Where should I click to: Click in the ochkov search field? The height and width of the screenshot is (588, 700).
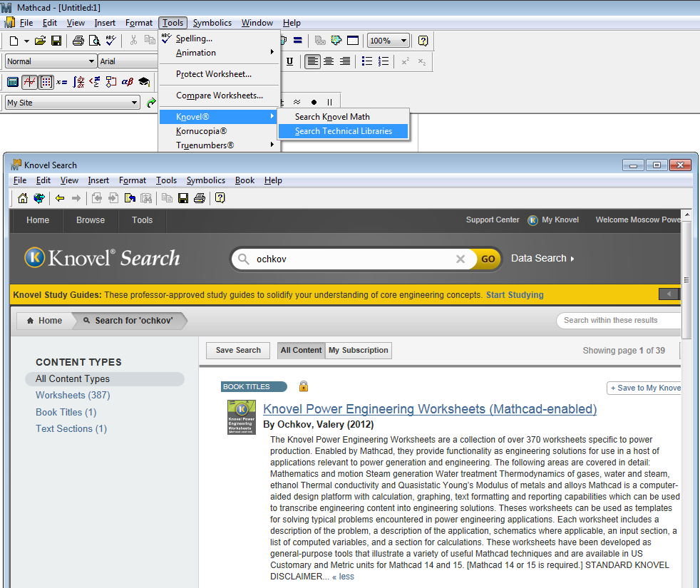pyautogui.click(x=353, y=259)
